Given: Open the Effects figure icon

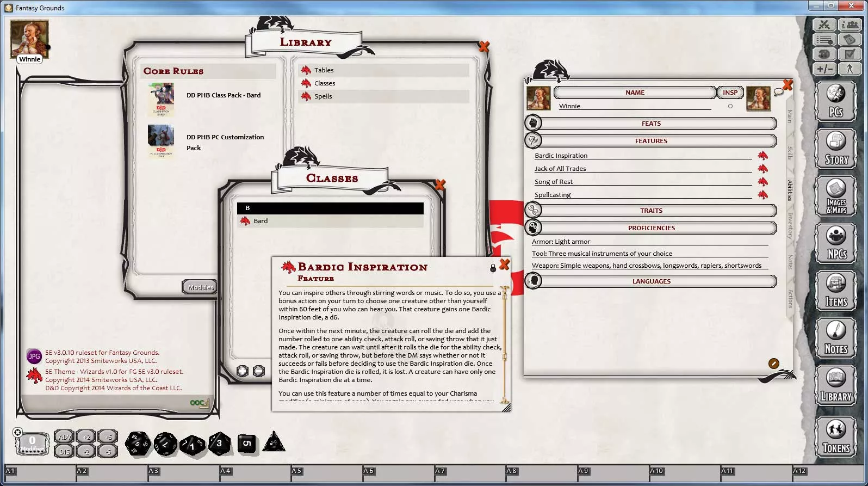Looking at the screenshot, I should coord(850,69).
